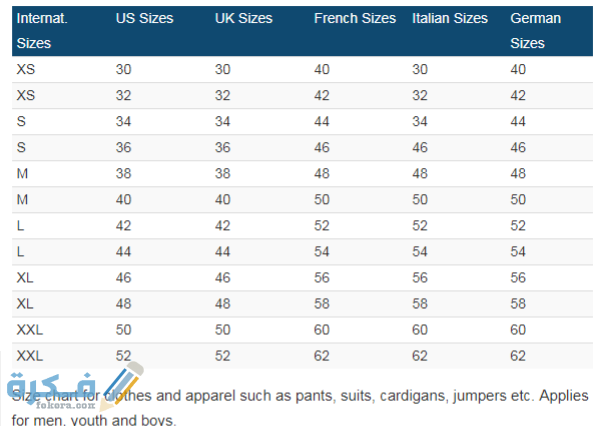This screenshot has height=426, width=602.
Task: Select the US Sizes cell showing 44
Action: pos(125,251)
